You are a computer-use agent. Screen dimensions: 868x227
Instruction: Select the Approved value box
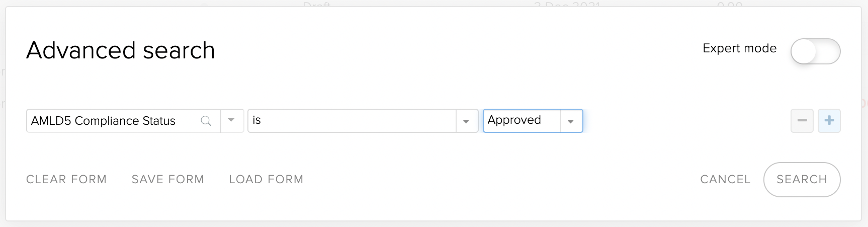[x=522, y=121]
